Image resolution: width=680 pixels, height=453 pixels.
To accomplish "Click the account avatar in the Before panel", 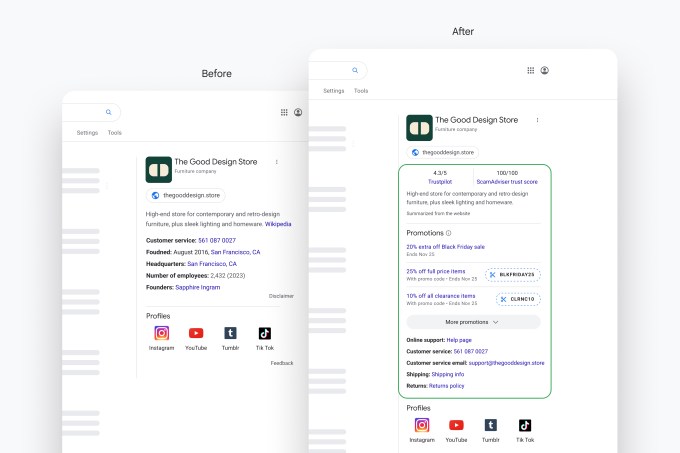I will click(298, 112).
